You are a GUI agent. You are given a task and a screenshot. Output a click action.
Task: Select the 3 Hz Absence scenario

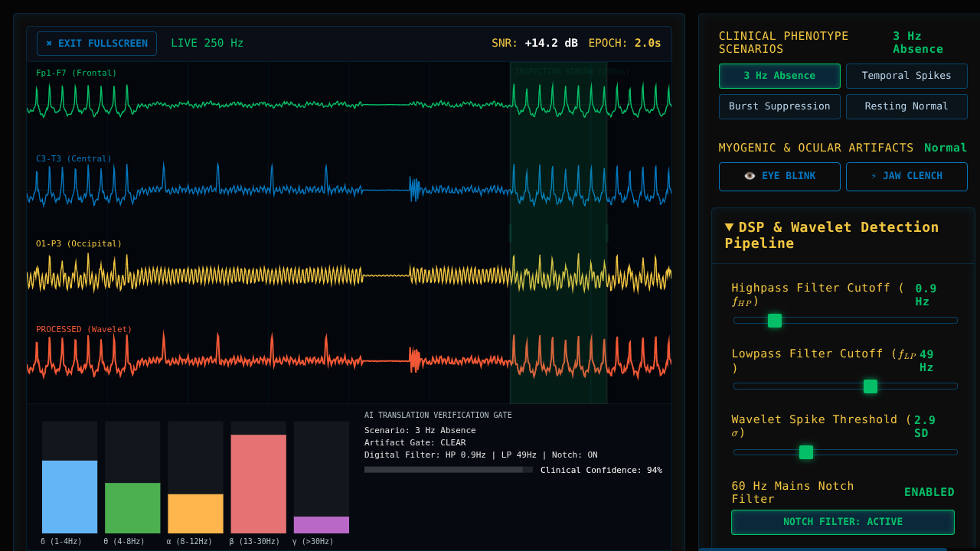(x=779, y=76)
